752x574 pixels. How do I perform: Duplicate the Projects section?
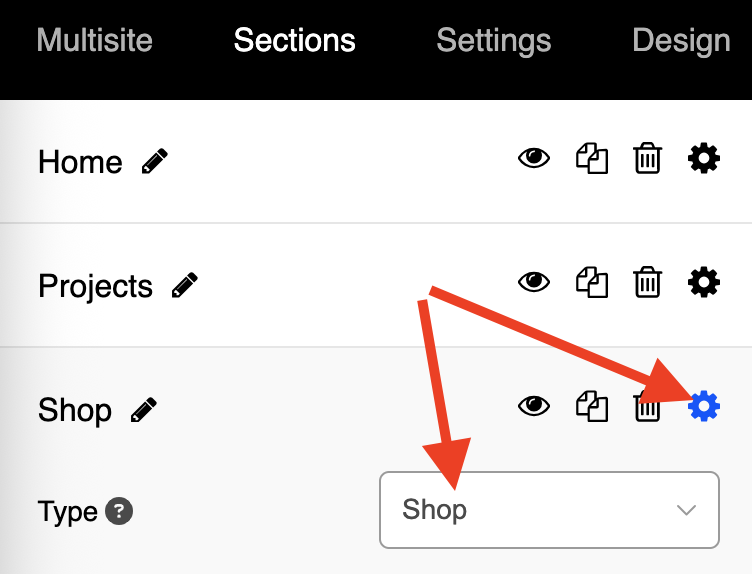tap(592, 282)
